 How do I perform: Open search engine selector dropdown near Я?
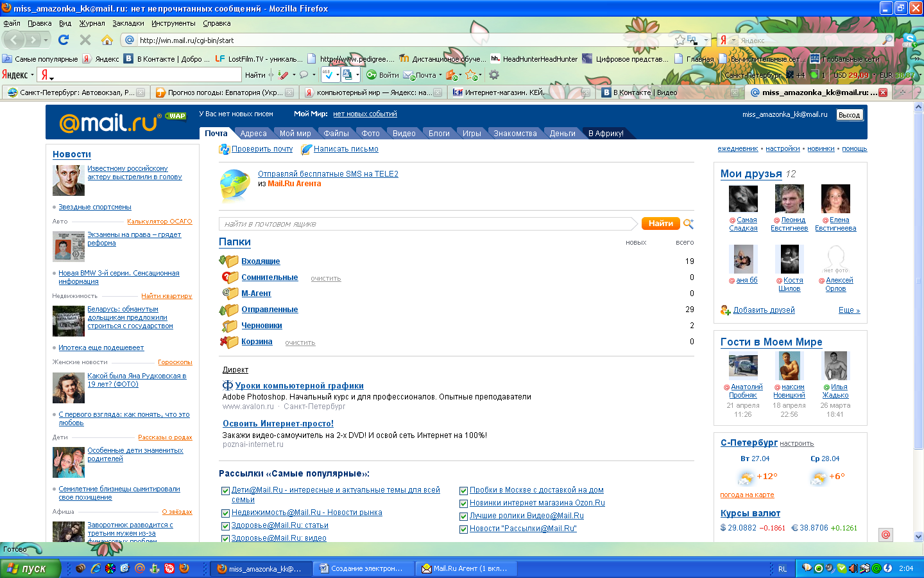tap(733, 40)
